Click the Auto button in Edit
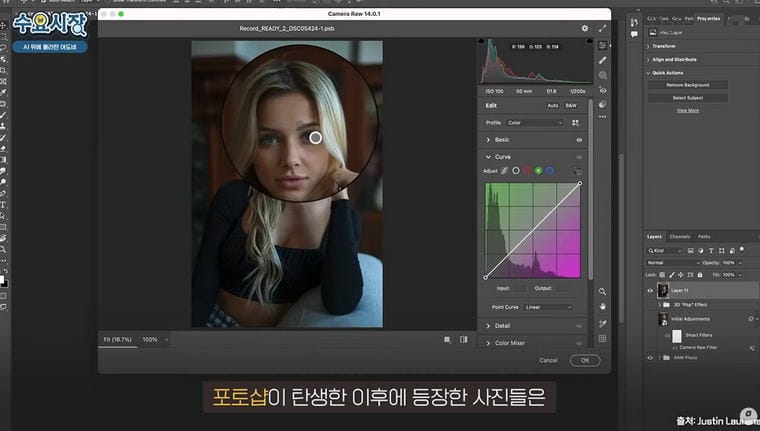760x431 pixels. pyautogui.click(x=553, y=105)
